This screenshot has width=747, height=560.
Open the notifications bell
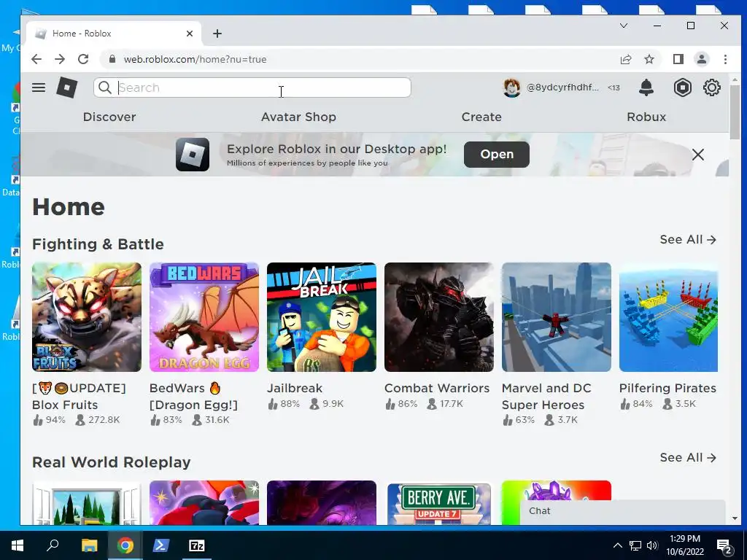click(646, 87)
